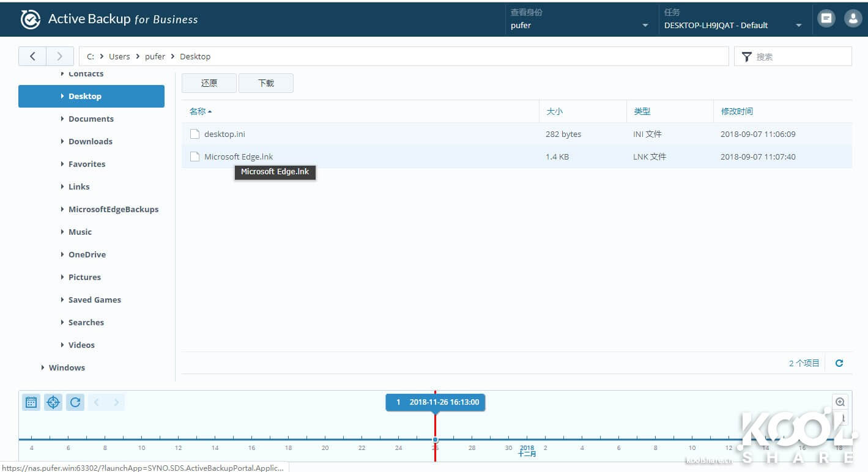Select the Microsoft Edge.lnk file row
This screenshot has height=472, width=868.
pyautogui.click(x=367, y=157)
